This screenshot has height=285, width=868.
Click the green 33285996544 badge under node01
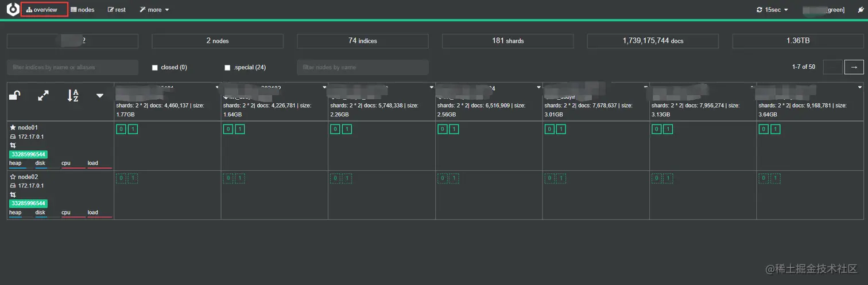[28, 155]
